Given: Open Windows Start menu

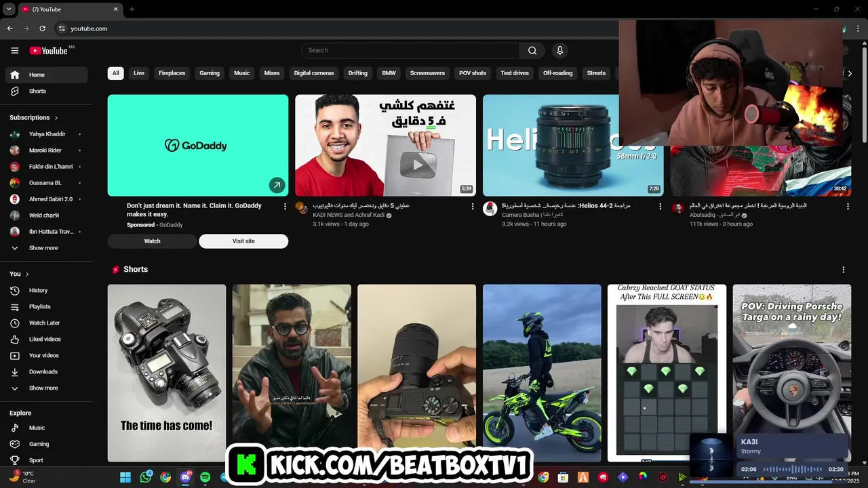Looking at the screenshot, I should [x=125, y=477].
